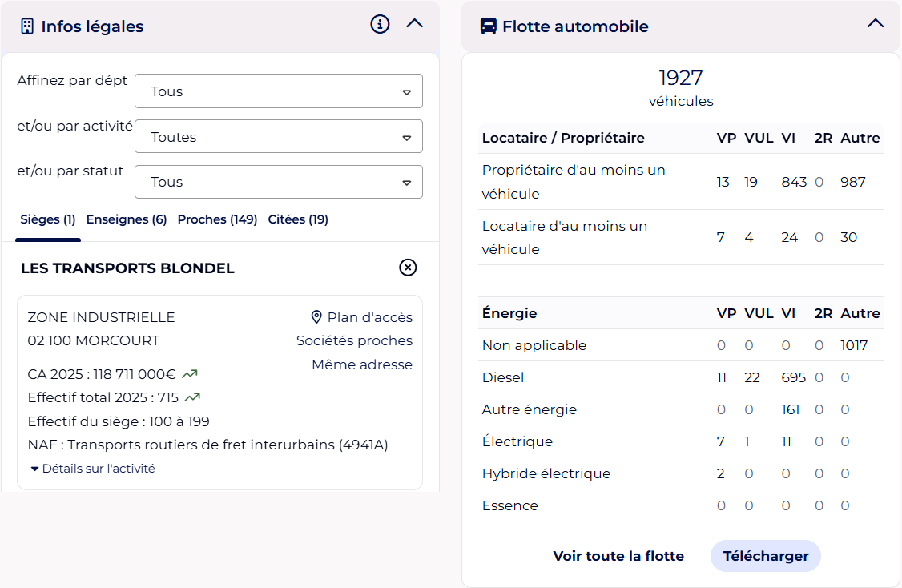Image resolution: width=902 pixels, height=588 pixels.
Task: Click the Télécharger button
Action: (x=766, y=556)
